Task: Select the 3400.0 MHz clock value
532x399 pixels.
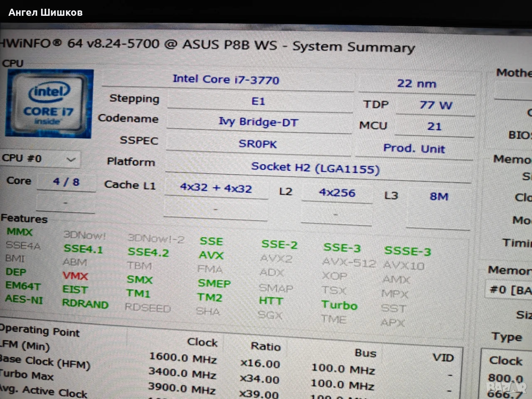Action: (182, 372)
